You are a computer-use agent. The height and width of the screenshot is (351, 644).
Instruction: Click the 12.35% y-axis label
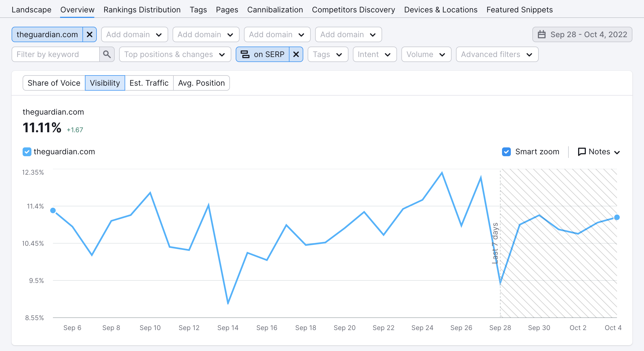33,172
